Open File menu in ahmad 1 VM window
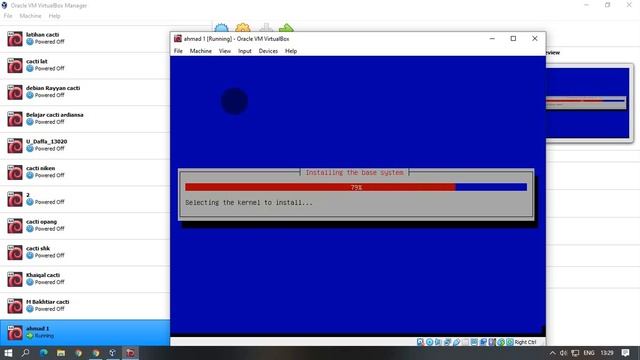Image resolution: width=640 pixels, height=360 pixels. tap(178, 51)
